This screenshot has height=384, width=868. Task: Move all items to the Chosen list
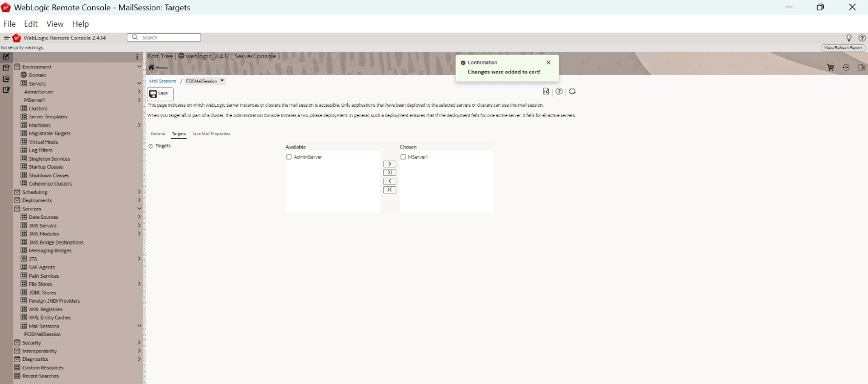(x=390, y=172)
